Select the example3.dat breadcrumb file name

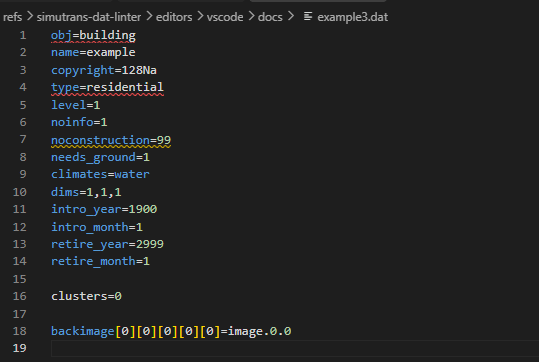(x=352, y=17)
